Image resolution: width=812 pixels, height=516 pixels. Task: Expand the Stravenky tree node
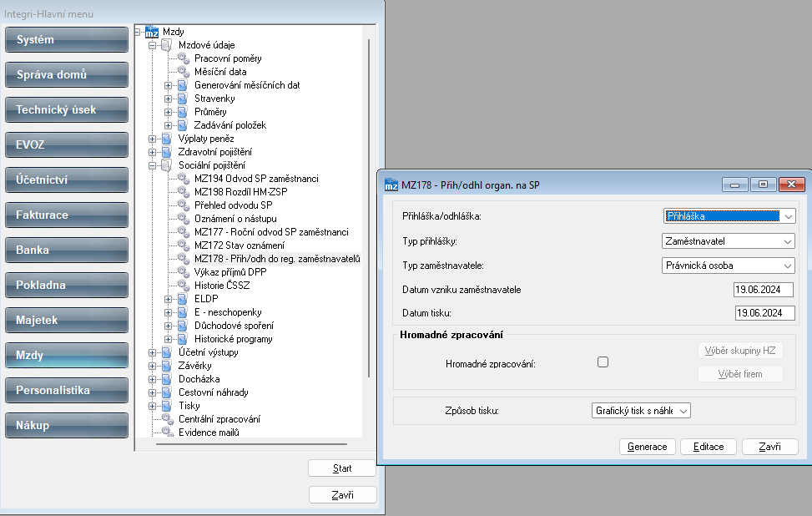168,99
